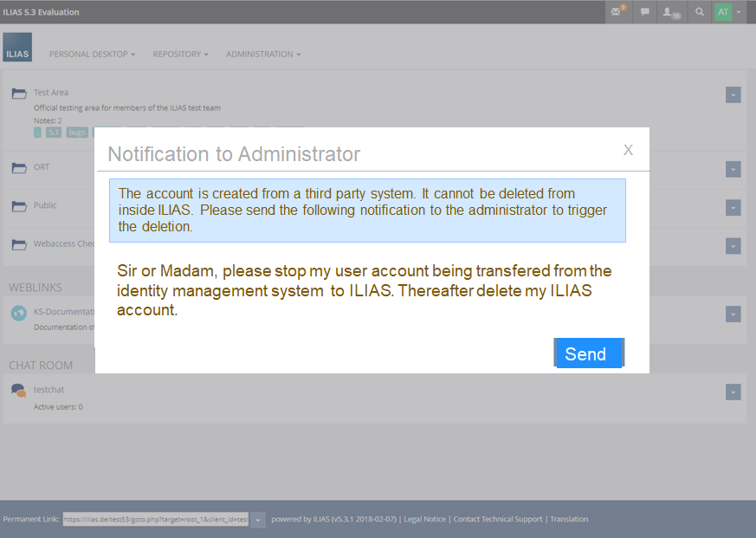Image resolution: width=756 pixels, height=538 pixels.
Task: Click the 5.1 tag on Test Area
Action: coord(54,133)
